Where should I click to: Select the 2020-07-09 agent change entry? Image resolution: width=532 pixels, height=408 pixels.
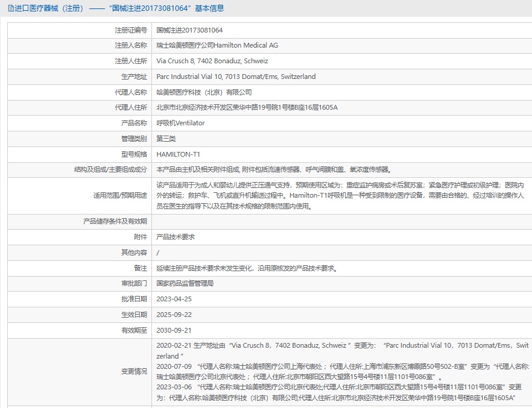point(343,372)
